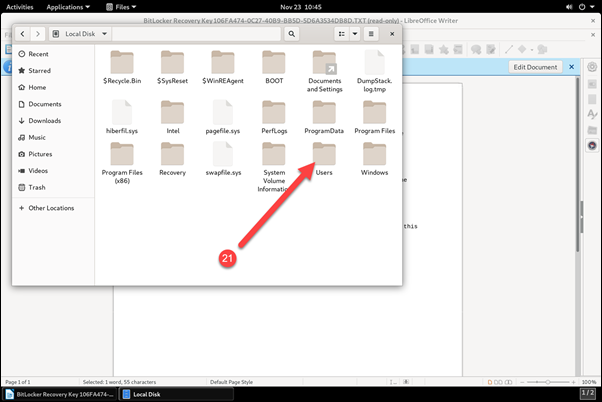Select the DumpStack.log.tmp file
This screenshot has width=602, height=402.
(x=374, y=71)
